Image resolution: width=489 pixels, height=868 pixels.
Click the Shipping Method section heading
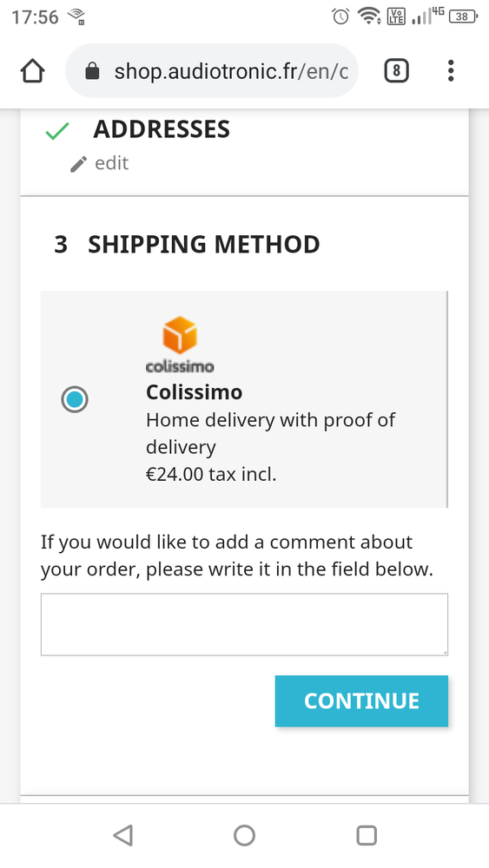point(204,244)
